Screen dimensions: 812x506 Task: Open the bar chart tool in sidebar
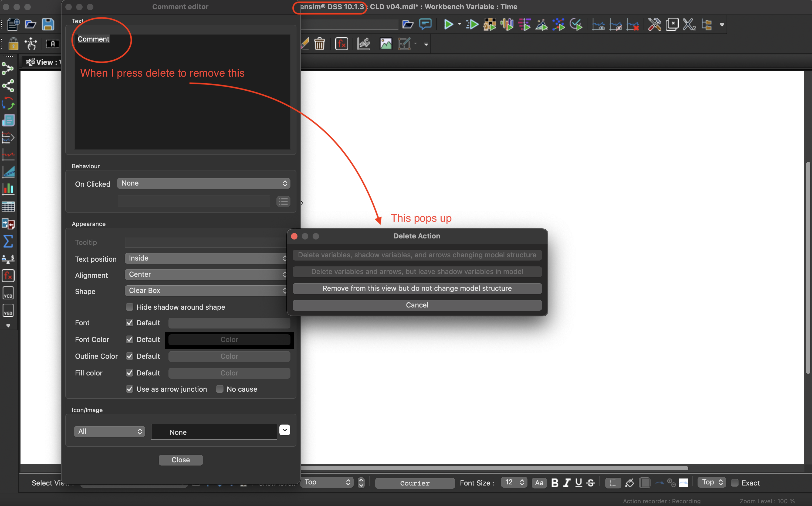8,189
